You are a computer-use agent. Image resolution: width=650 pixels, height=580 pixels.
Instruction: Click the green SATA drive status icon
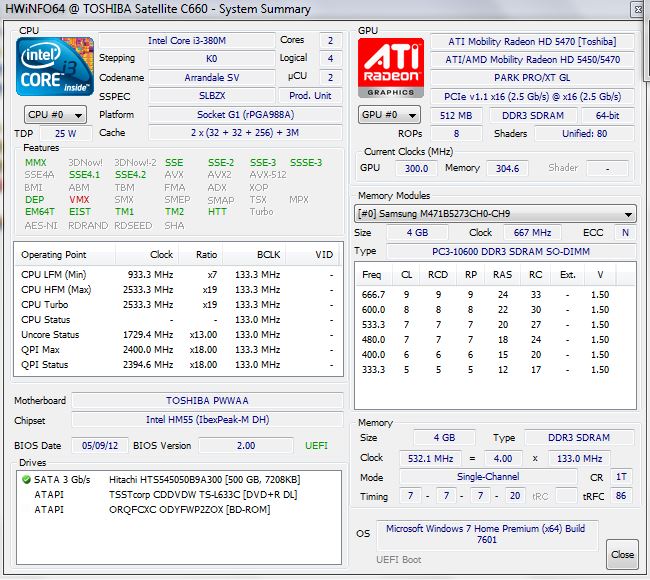(26, 480)
